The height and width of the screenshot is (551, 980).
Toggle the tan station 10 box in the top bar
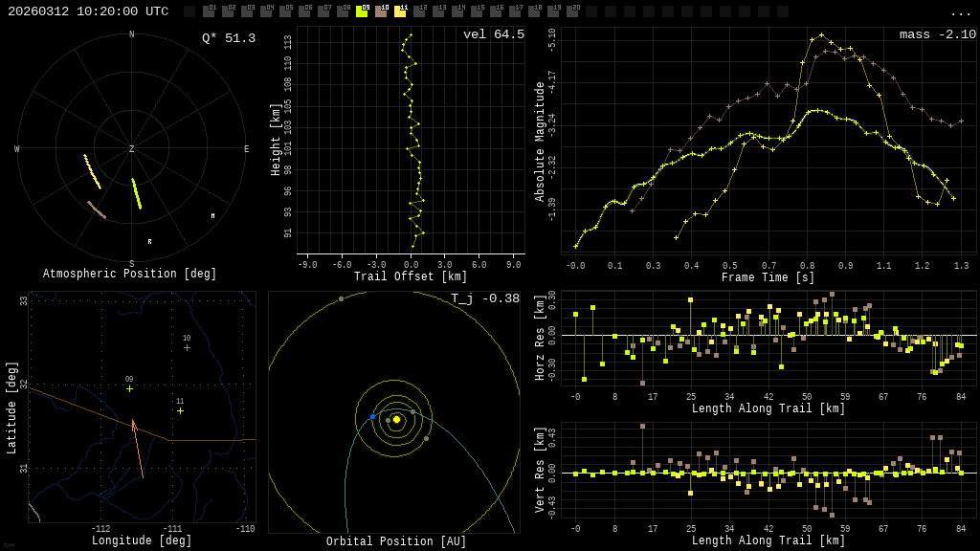point(381,11)
